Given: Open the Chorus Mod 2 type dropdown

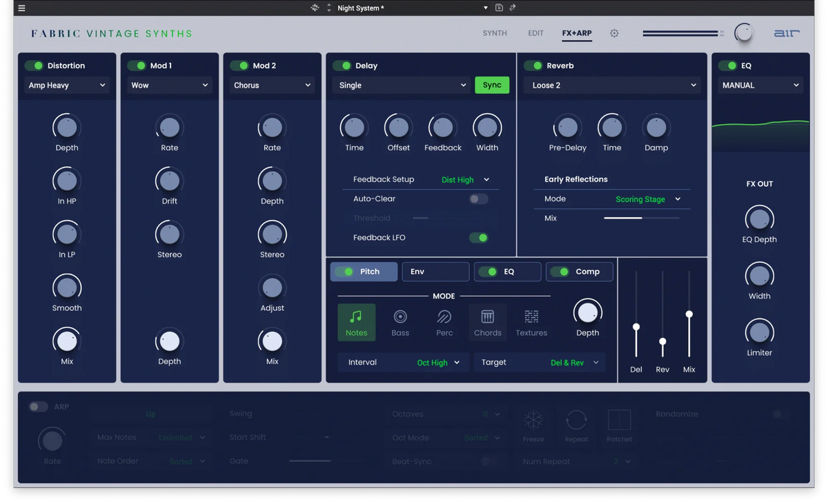Looking at the screenshot, I should pyautogui.click(x=272, y=85).
